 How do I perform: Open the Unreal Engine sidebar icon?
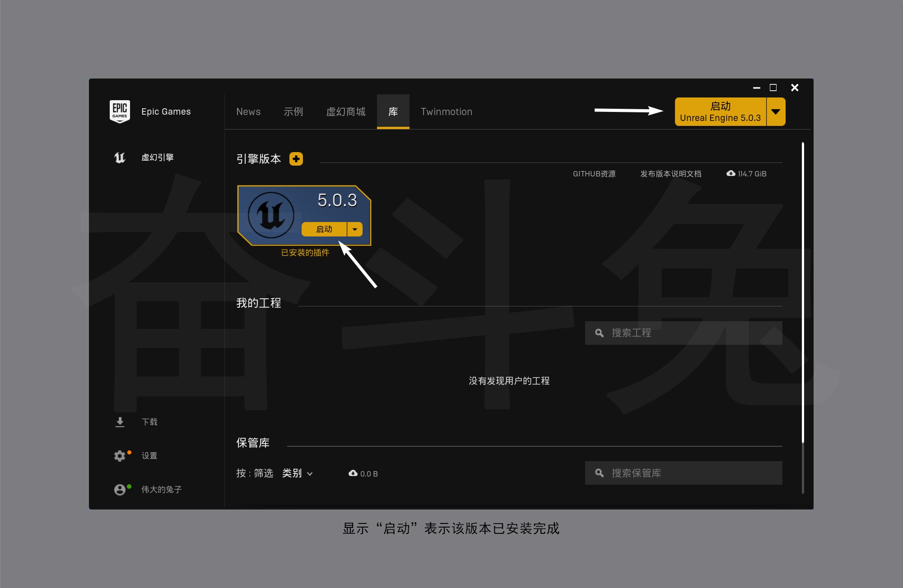pos(120,157)
